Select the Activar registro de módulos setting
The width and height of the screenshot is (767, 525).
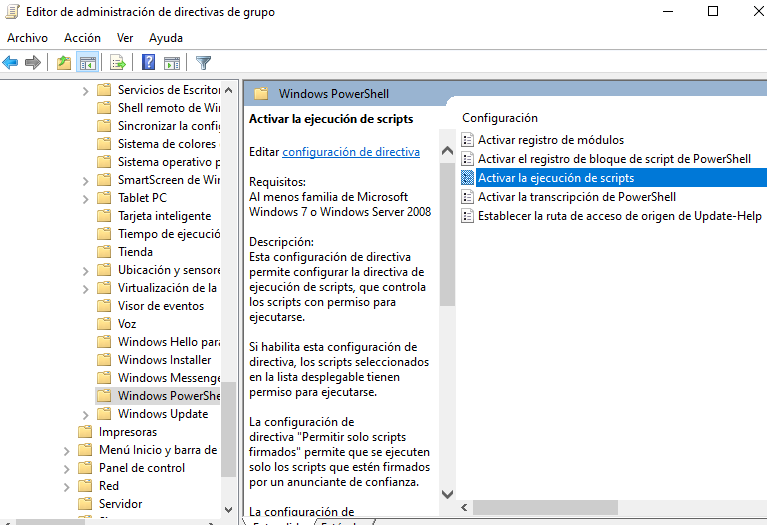(x=551, y=140)
